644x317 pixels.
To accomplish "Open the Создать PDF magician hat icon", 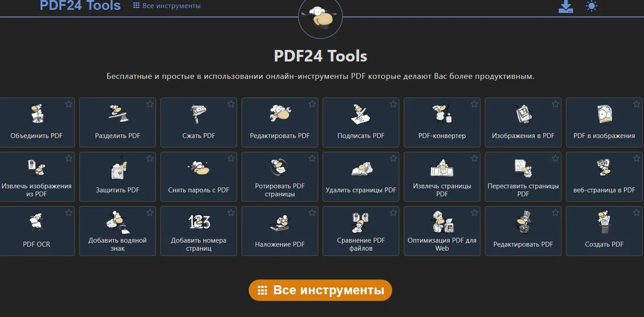I will coord(604,223).
